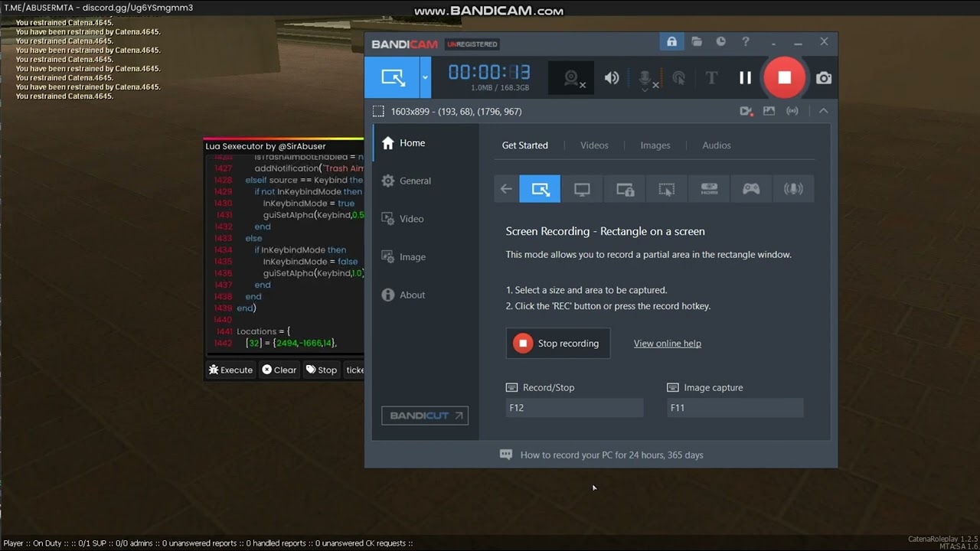
Task: Open the 24 hours recording tip link
Action: click(x=612, y=455)
